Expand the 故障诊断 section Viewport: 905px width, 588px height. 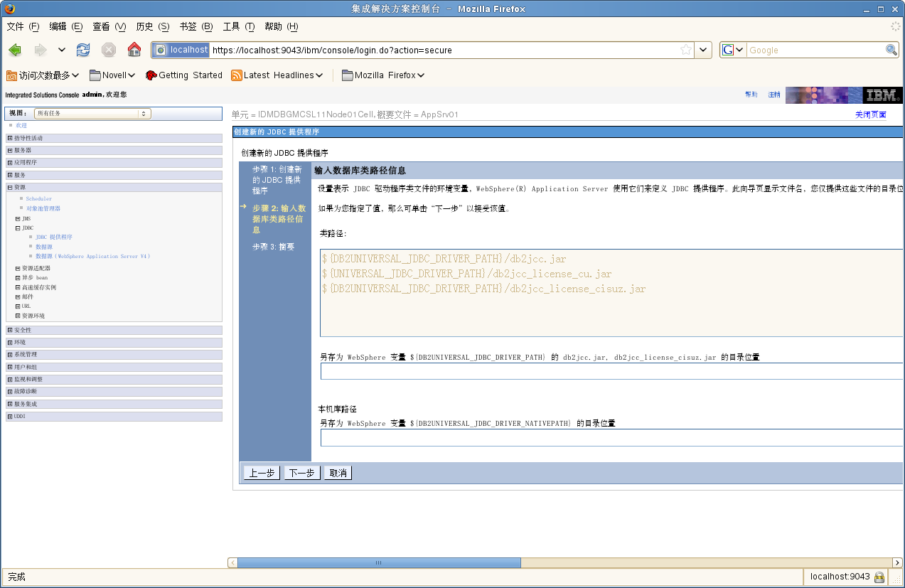click(x=10, y=391)
